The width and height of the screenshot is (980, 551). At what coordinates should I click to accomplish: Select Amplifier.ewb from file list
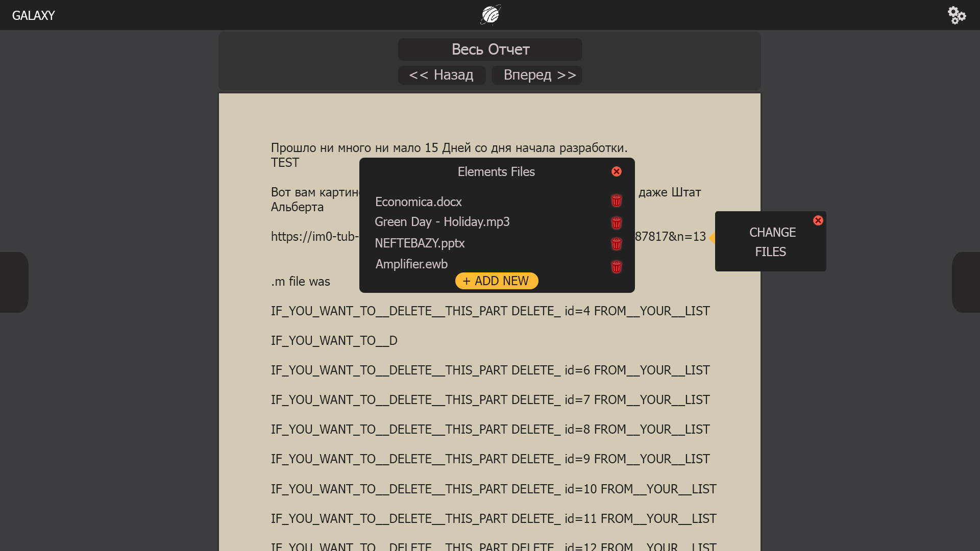click(411, 263)
